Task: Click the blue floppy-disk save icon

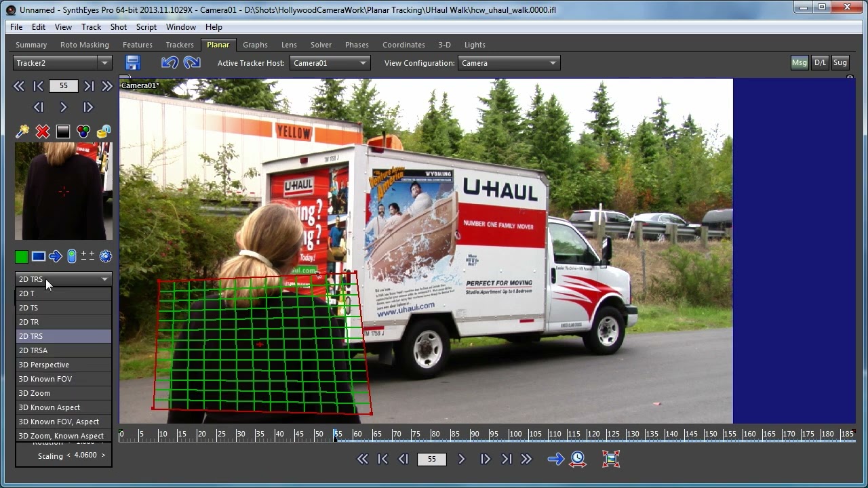Action: (132, 63)
